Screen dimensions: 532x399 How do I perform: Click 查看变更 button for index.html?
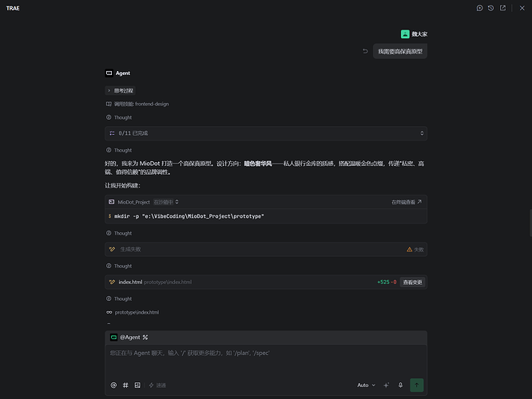click(x=412, y=282)
